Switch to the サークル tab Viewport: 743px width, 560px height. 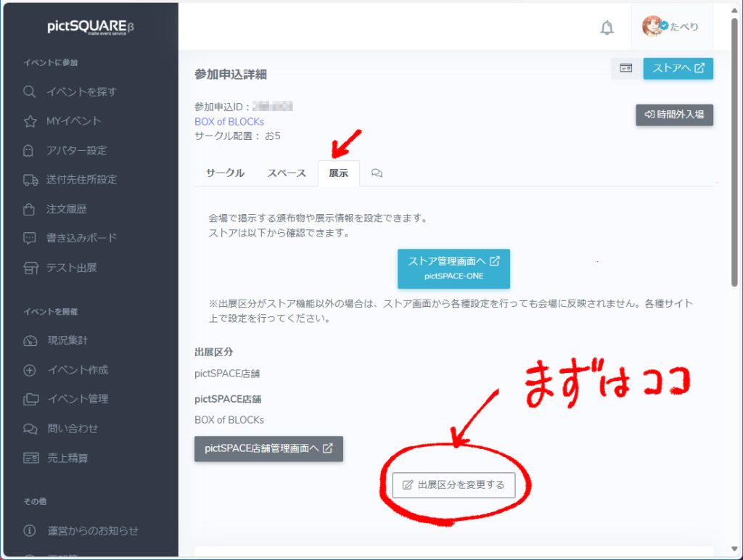pos(225,173)
